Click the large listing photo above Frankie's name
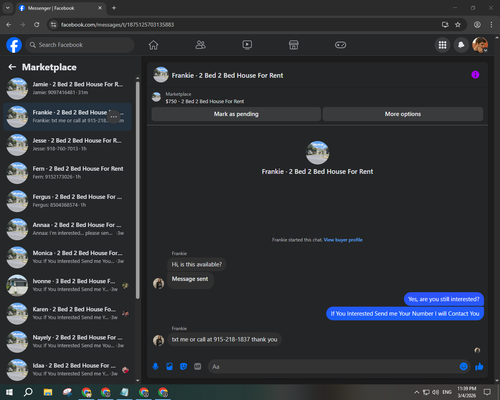The height and width of the screenshot is (400, 500). coord(317,153)
